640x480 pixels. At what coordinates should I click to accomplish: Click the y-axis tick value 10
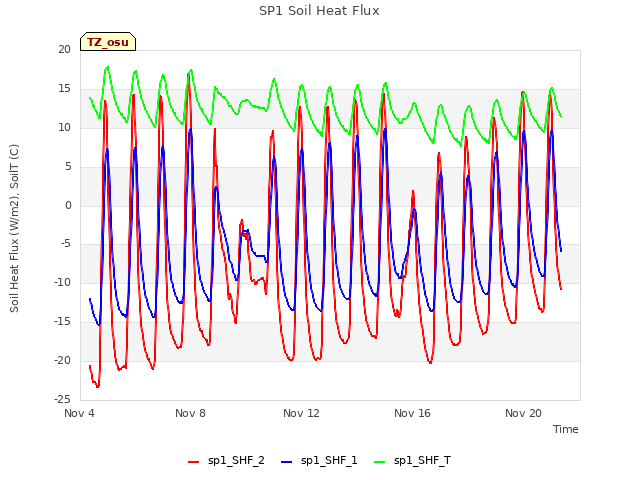[x=64, y=128]
